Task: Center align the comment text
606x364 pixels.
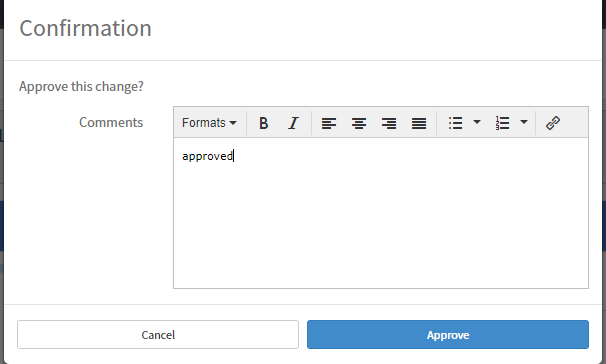Action: (359, 123)
